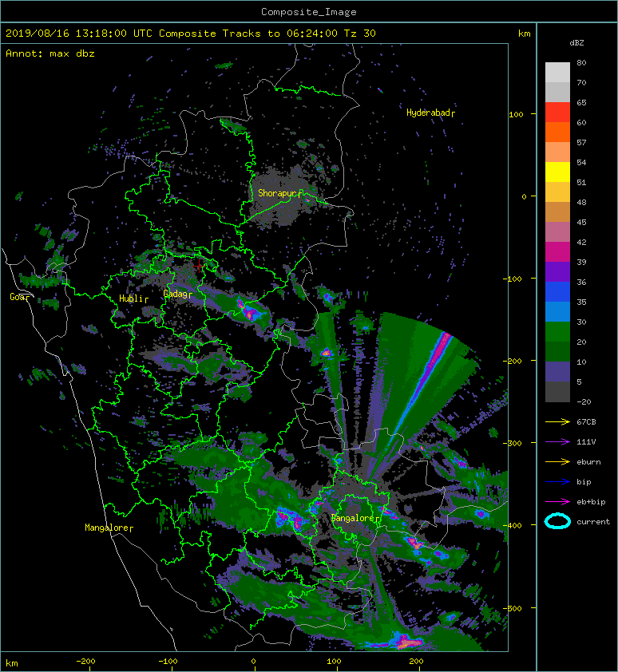
Task: Click the Bangalore city label
Action: [353, 518]
